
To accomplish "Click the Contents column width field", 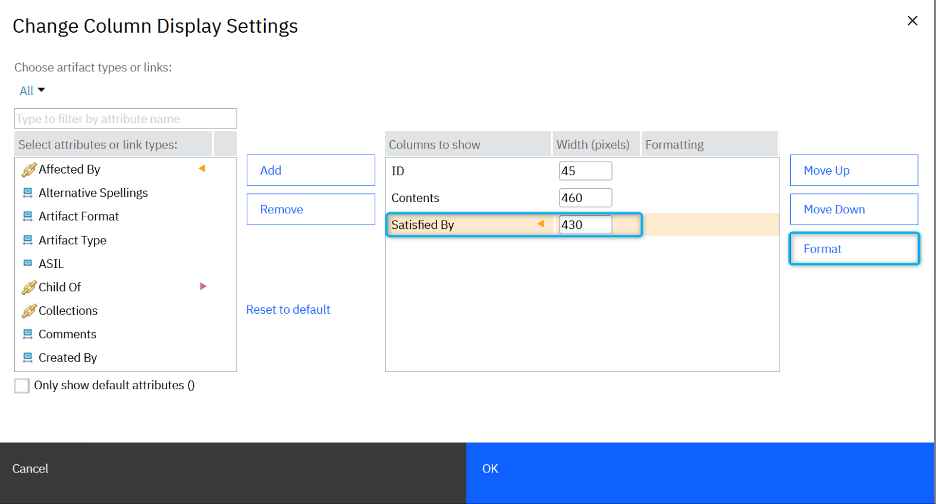I will 586,198.
